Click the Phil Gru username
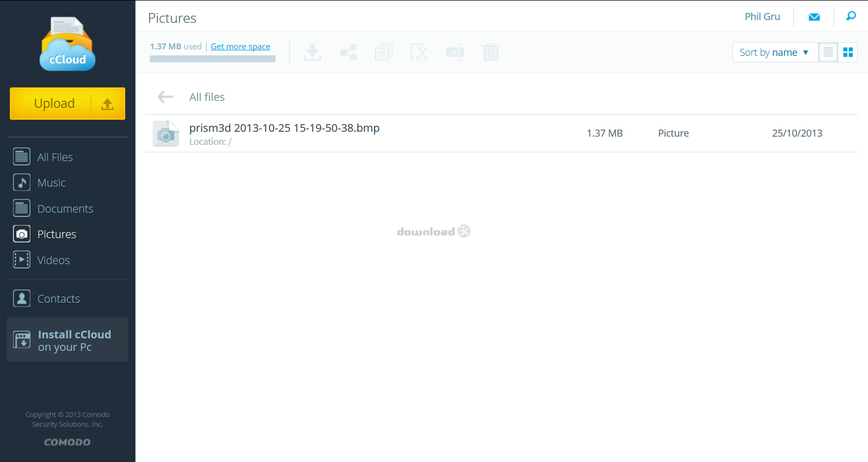868x462 pixels. (762, 17)
